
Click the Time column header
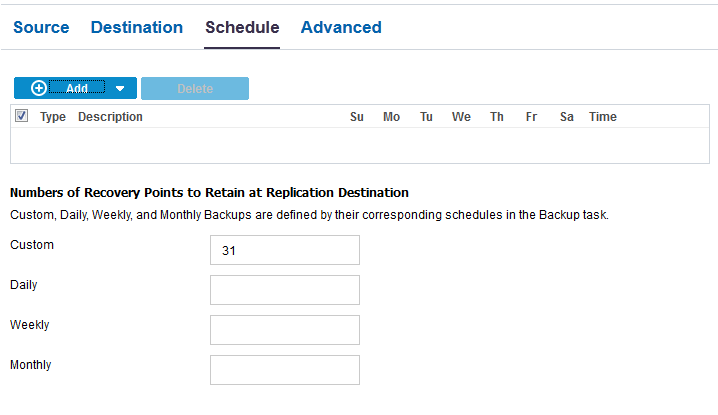603,117
